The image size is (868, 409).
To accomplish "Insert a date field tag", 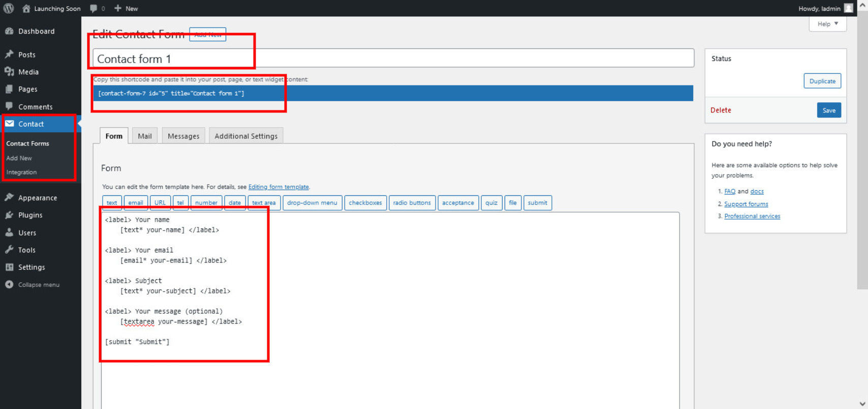I will pos(235,202).
